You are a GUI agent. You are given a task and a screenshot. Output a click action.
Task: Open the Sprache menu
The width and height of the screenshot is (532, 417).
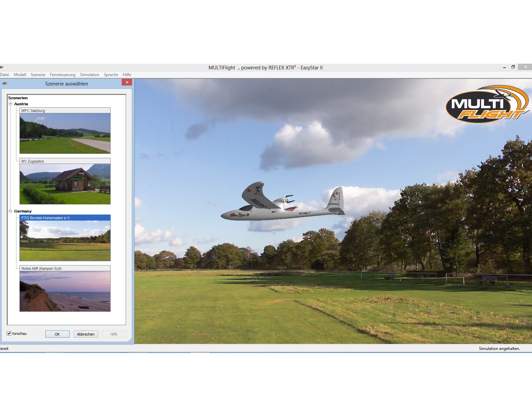(x=111, y=75)
